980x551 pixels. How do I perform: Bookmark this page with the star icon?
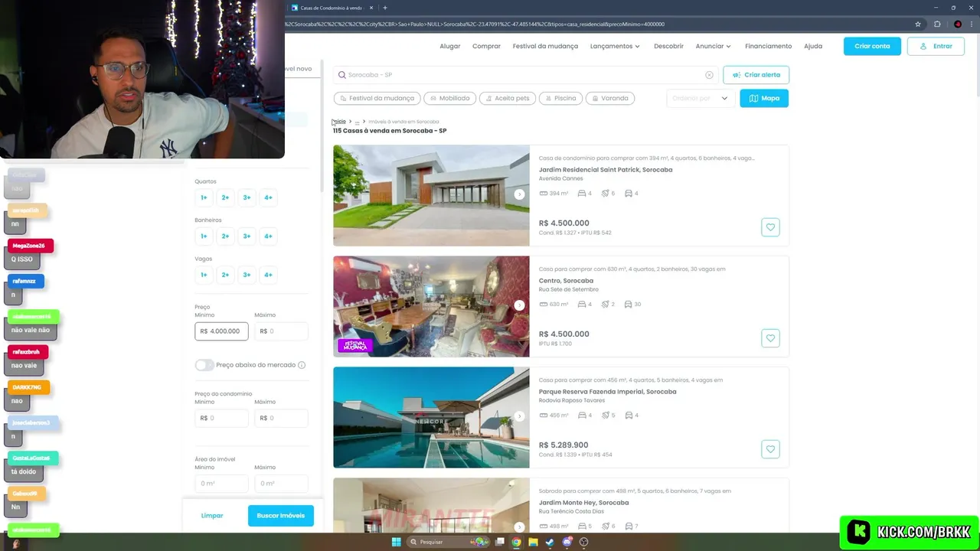click(x=918, y=24)
